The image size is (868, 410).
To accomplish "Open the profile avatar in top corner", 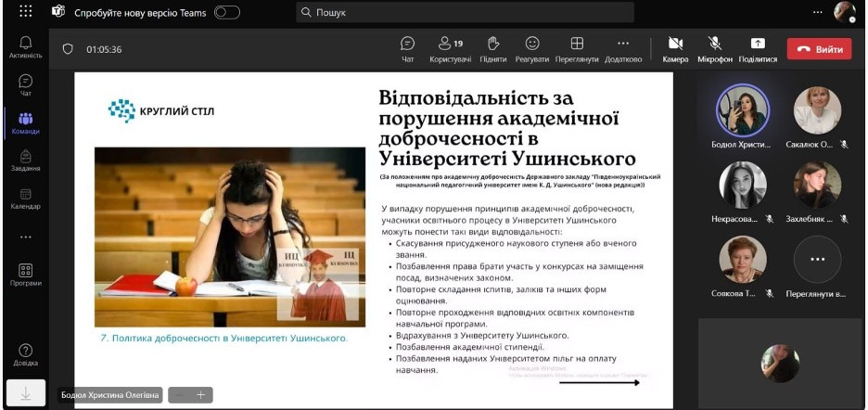I will [845, 12].
